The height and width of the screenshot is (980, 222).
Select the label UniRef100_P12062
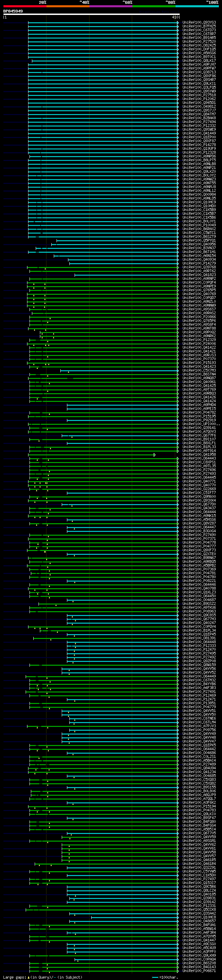pyautogui.click(x=199, y=99)
